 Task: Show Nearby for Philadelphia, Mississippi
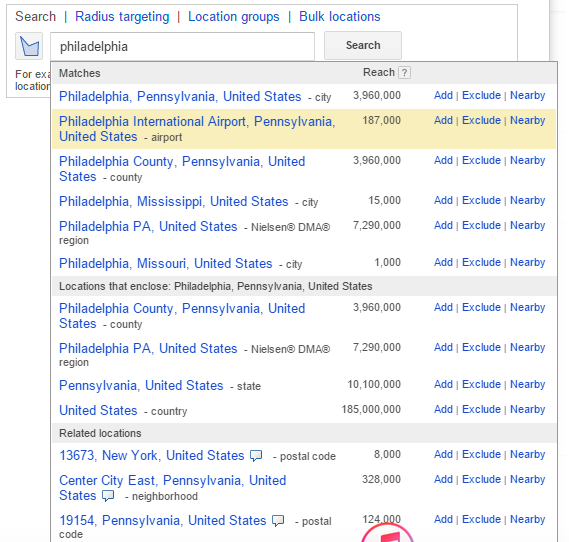[528, 200]
